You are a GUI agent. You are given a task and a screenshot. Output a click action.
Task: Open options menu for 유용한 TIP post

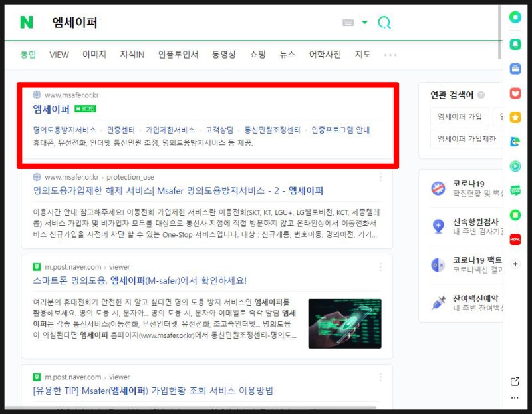pyautogui.click(x=380, y=377)
